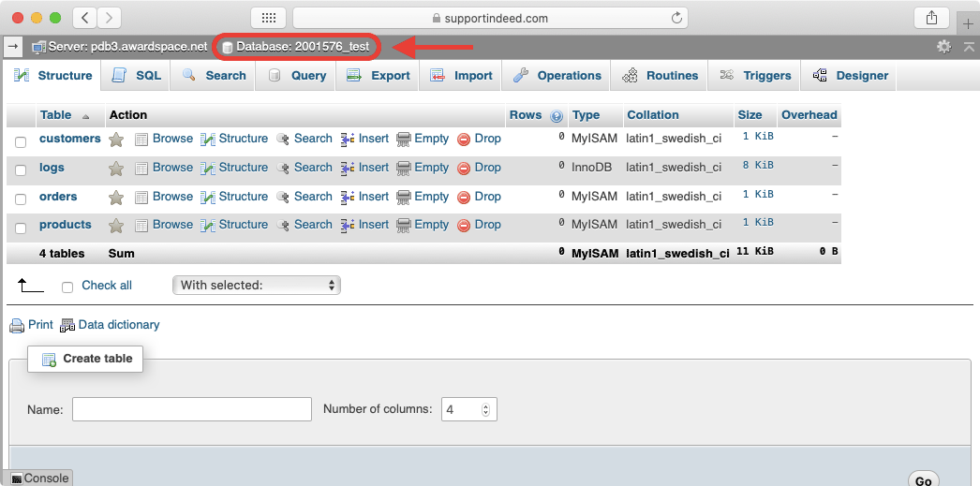Click the Print icon link
Screen dimensions: 980x486
tap(17, 326)
